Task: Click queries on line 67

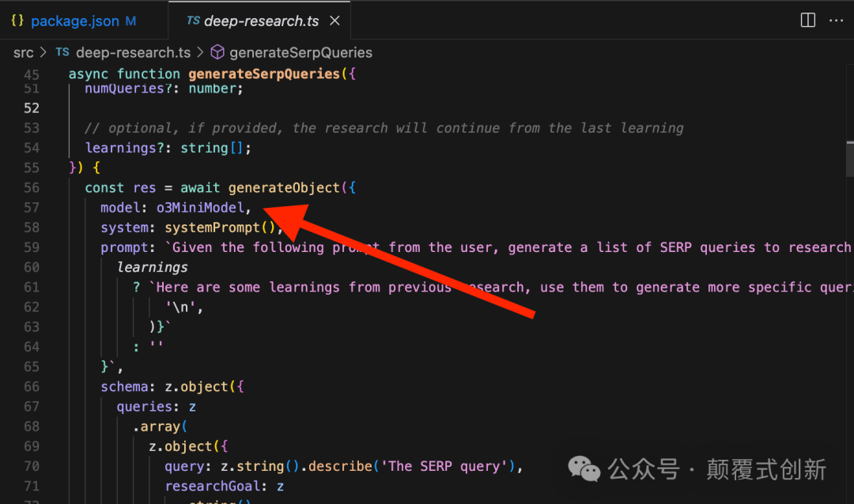Action: (x=145, y=407)
